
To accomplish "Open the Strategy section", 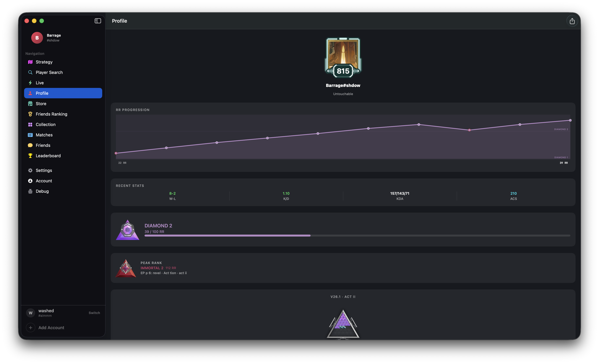I will 44,62.
